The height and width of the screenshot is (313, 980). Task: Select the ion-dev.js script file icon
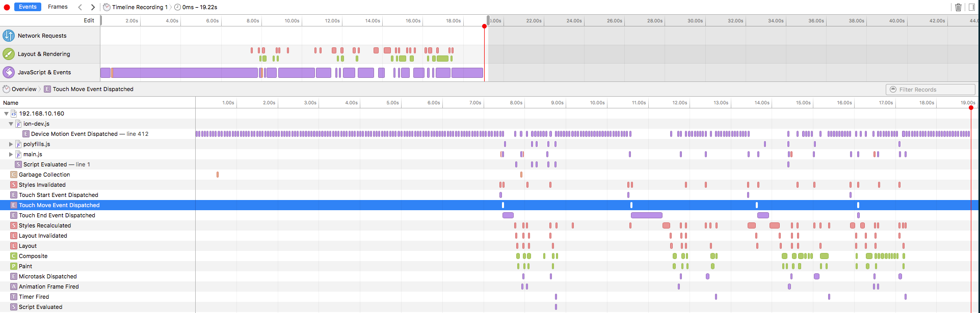(18, 124)
